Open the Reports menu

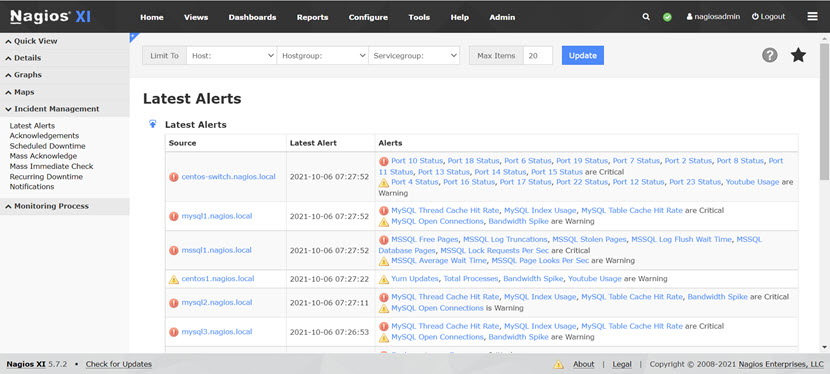click(x=312, y=17)
